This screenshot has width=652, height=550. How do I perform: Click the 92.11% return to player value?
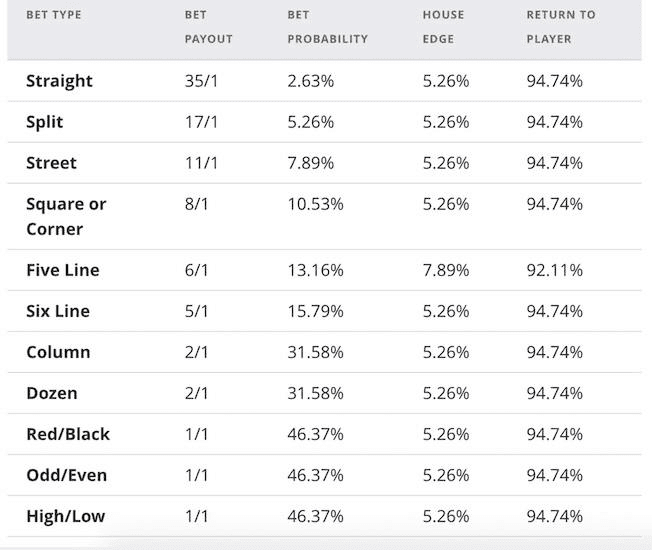(x=554, y=270)
